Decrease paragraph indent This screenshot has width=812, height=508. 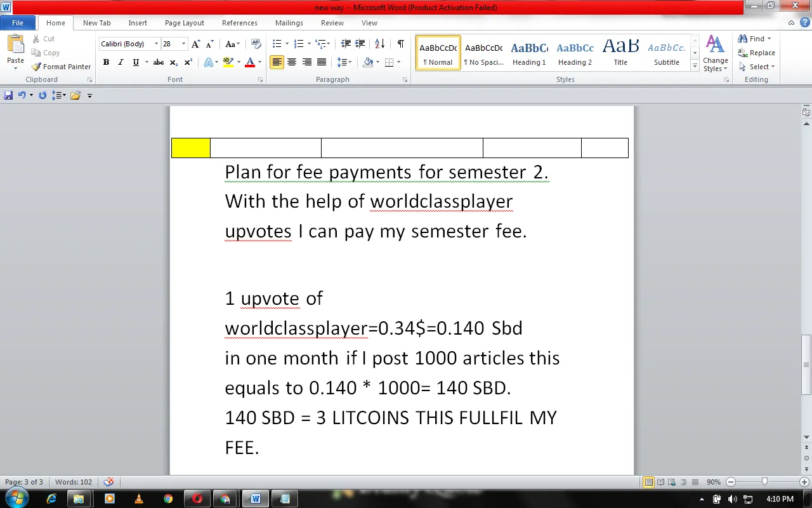[346, 44]
